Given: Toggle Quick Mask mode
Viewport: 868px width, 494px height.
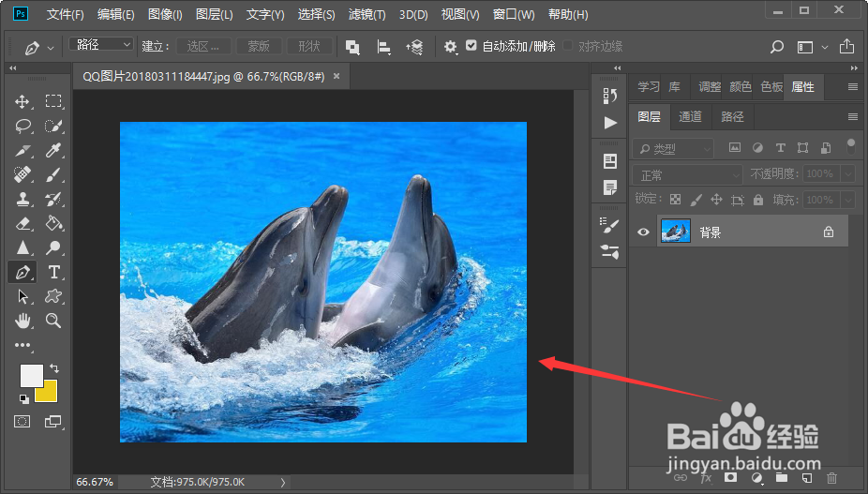Looking at the screenshot, I should coord(22,422).
